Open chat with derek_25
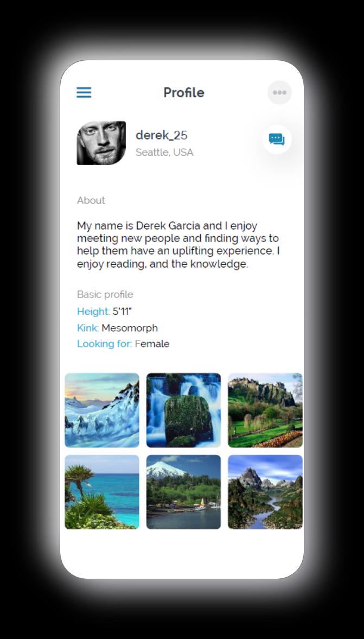This screenshot has height=639, width=364. pos(277,140)
